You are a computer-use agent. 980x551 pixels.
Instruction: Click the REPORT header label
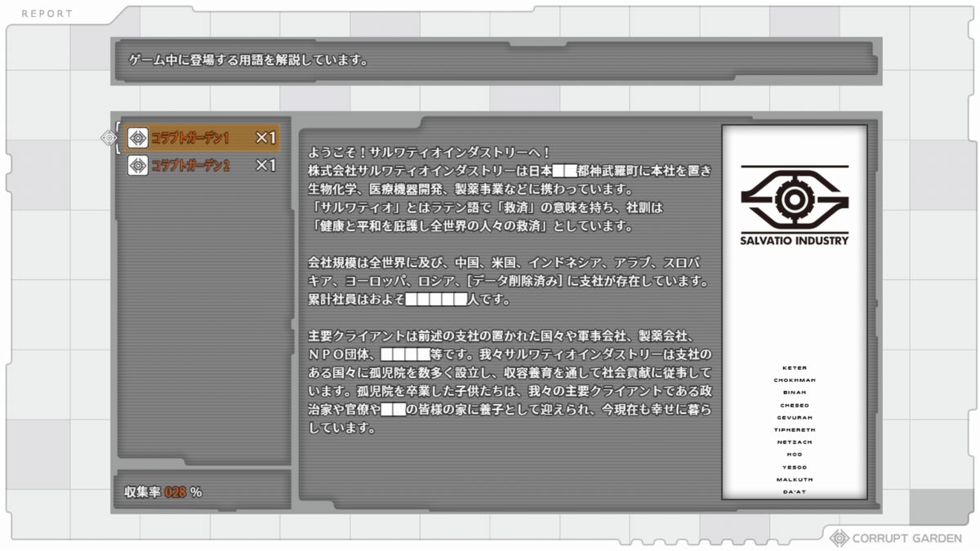click(x=47, y=14)
